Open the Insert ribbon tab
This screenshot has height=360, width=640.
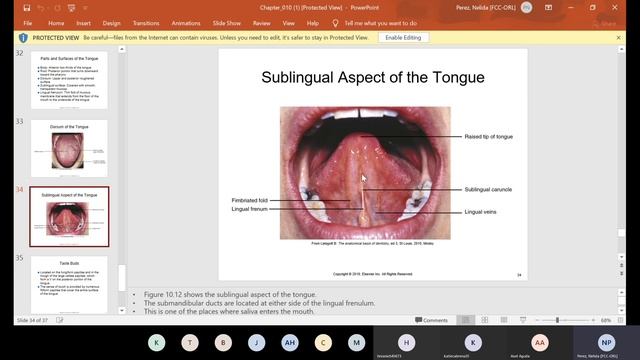point(83,23)
